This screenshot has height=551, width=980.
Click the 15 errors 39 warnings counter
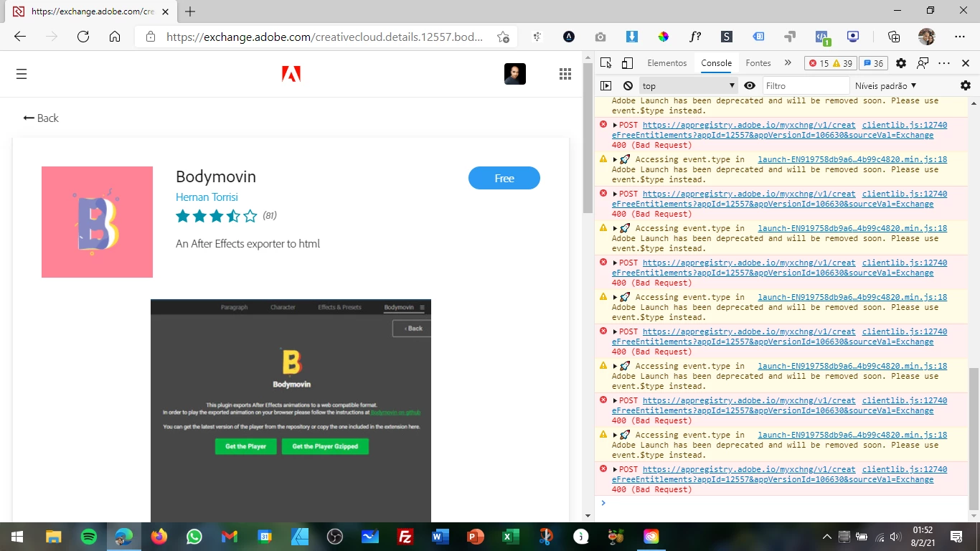click(831, 63)
